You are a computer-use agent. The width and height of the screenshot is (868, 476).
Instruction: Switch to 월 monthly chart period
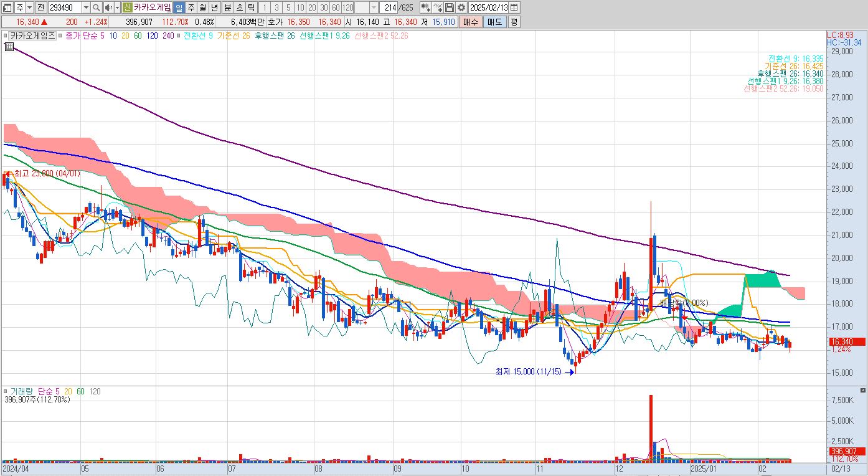[x=203, y=7]
